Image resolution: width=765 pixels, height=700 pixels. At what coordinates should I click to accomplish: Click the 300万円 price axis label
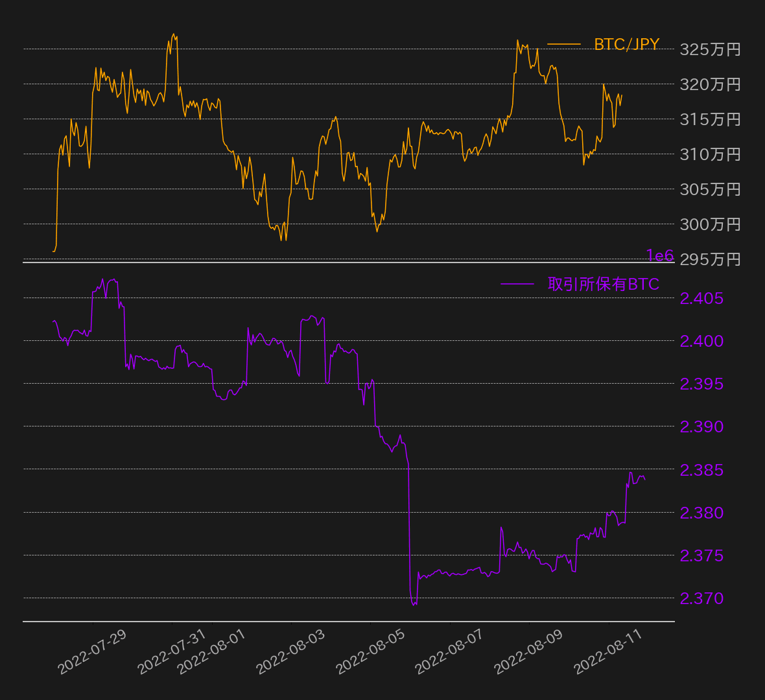point(710,224)
